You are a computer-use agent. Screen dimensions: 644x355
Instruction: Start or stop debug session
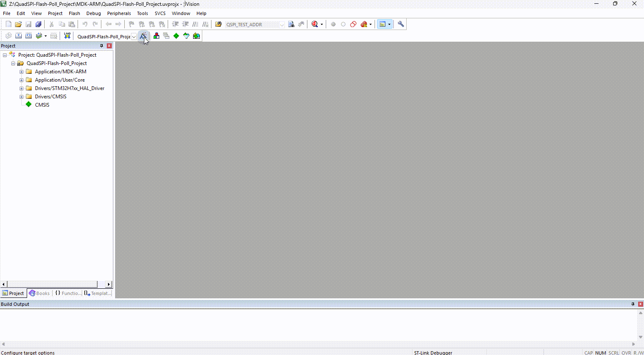[x=315, y=24]
